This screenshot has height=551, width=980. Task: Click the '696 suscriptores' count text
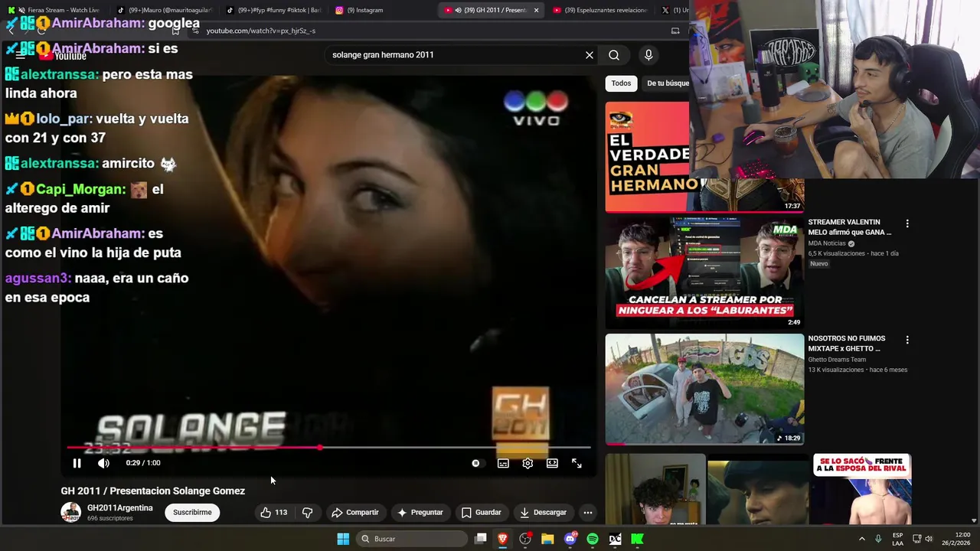pyautogui.click(x=110, y=519)
